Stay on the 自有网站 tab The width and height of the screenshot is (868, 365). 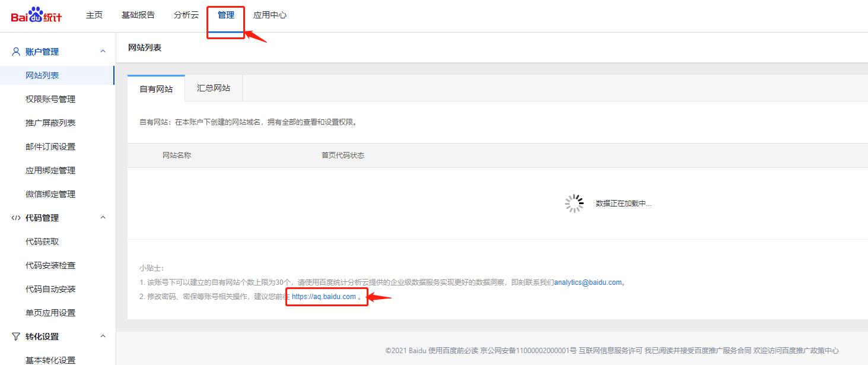(x=155, y=87)
